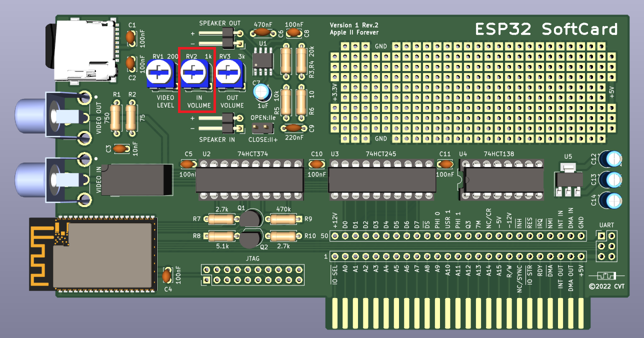This screenshot has width=644, height=338.
Task: Click the "IN VOLUME" silkscreen label
Action: pyautogui.click(x=199, y=101)
